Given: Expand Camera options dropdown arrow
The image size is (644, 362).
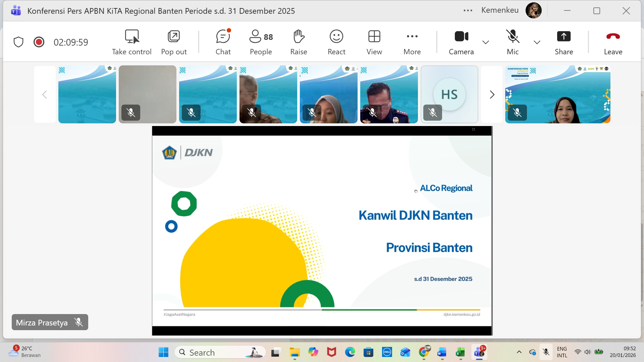Looking at the screenshot, I should 485,42.
